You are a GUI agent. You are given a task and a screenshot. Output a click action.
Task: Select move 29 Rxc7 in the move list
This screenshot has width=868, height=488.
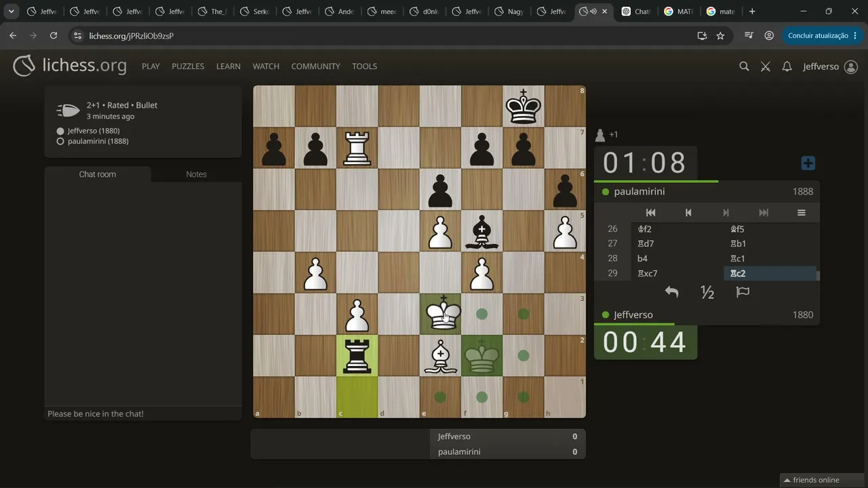pos(677,273)
